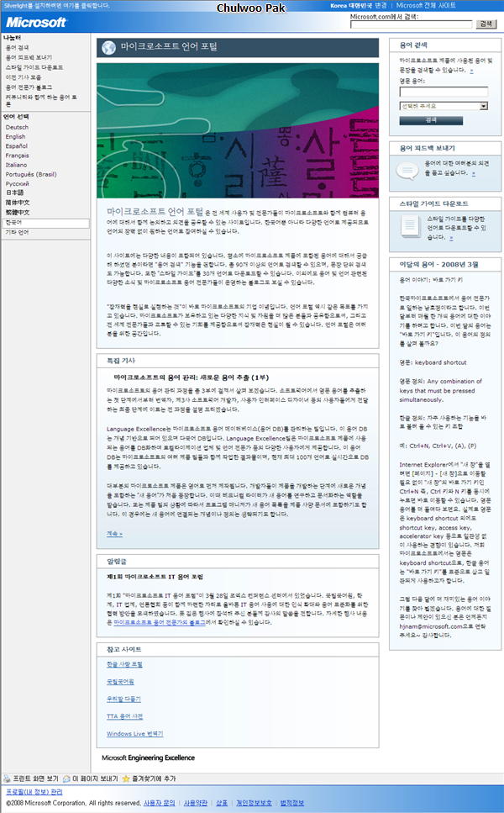Click 개인정보보호 footer link

coord(254,803)
